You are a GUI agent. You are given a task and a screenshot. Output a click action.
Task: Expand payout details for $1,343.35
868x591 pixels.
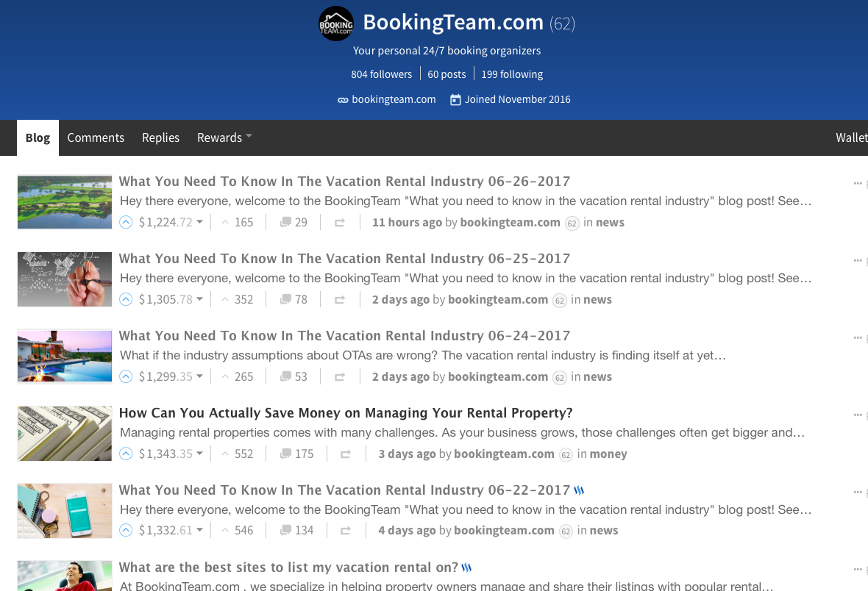[200, 454]
